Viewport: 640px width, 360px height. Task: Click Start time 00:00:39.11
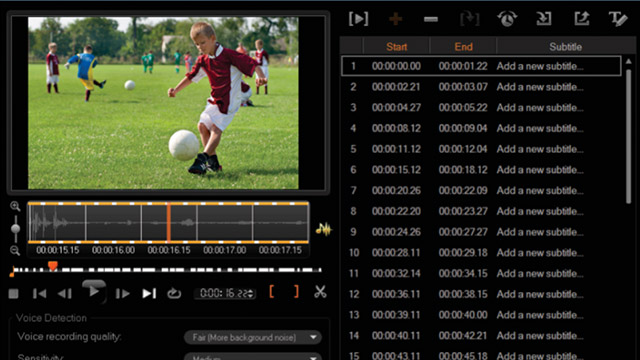pos(396,315)
